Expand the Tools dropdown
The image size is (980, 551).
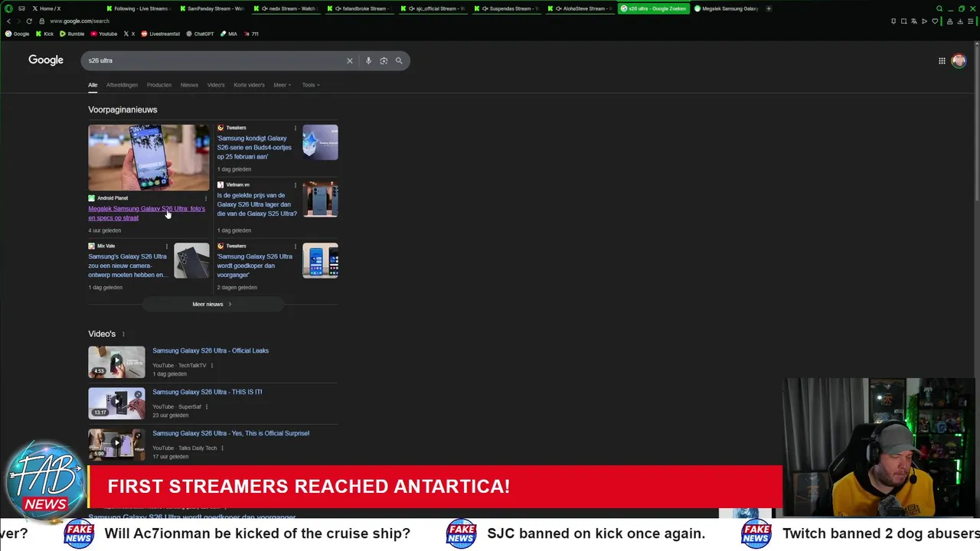point(310,85)
